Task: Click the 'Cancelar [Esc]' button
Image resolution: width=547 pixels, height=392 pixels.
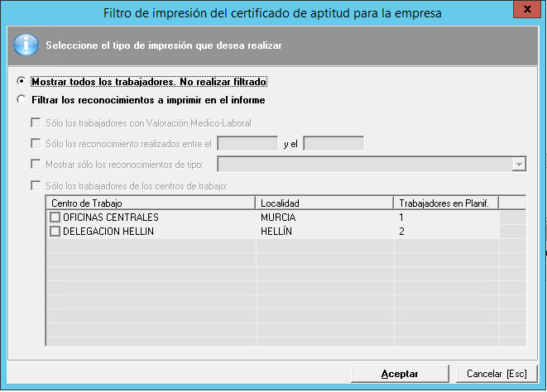Action: tap(497, 374)
